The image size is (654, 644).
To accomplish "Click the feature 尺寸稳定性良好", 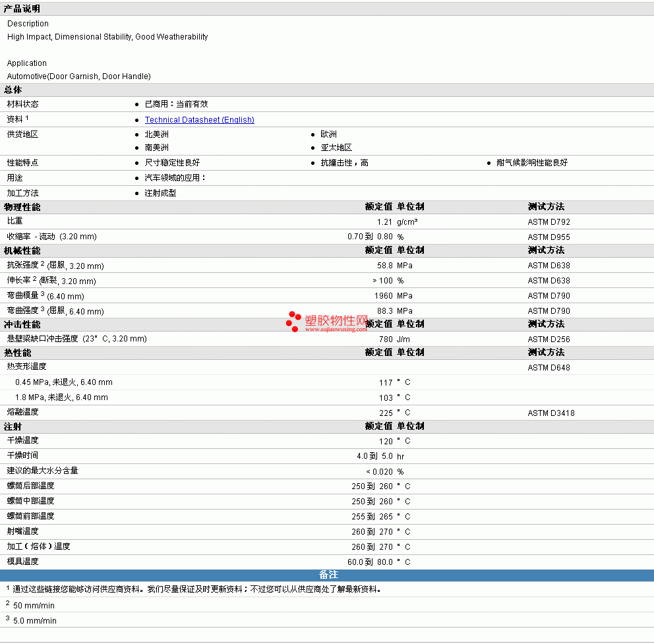I will [x=172, y=163].
